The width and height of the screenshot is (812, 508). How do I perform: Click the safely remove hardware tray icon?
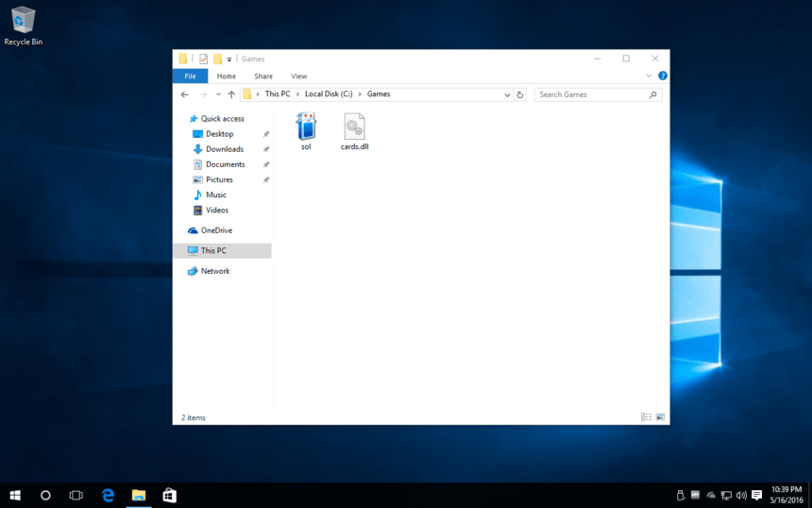click(681, 496)
